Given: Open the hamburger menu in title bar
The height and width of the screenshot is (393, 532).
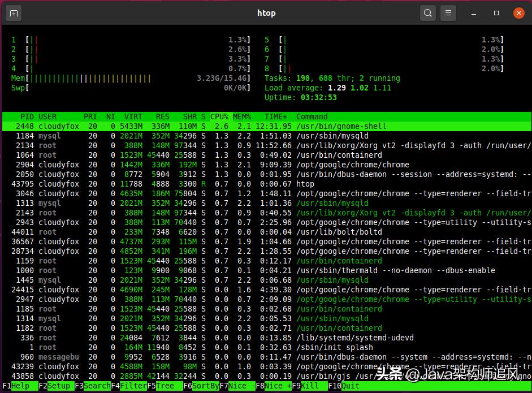Looking at the screenshot, I should pos(448,12).
